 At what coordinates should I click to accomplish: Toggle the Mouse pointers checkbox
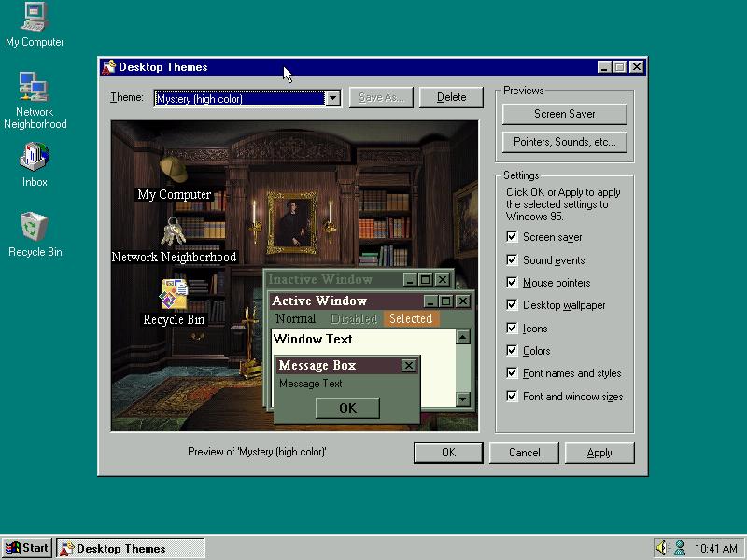pyautogui.click(x=512, y=283)
